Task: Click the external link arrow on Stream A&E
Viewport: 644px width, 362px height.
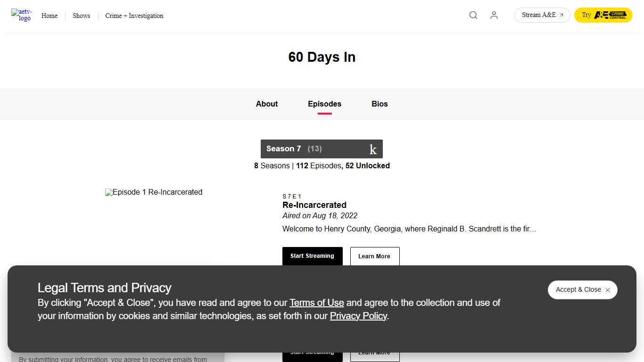Action: point(561,15)
